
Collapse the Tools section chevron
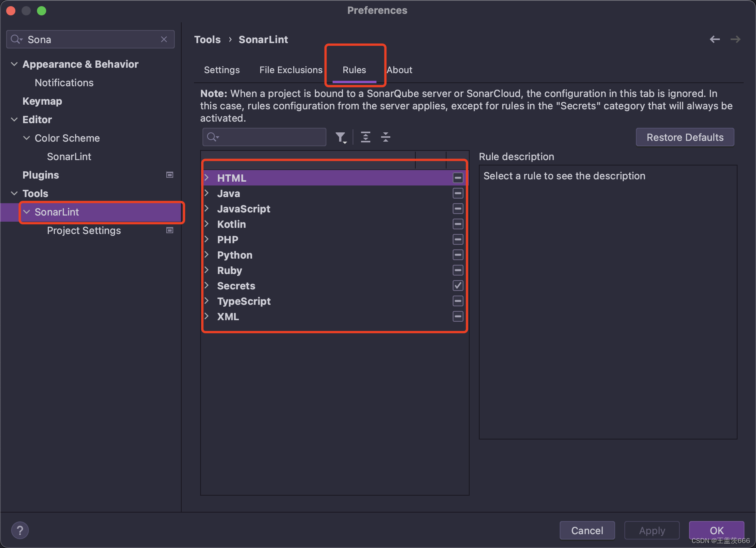tap(14, 193)
